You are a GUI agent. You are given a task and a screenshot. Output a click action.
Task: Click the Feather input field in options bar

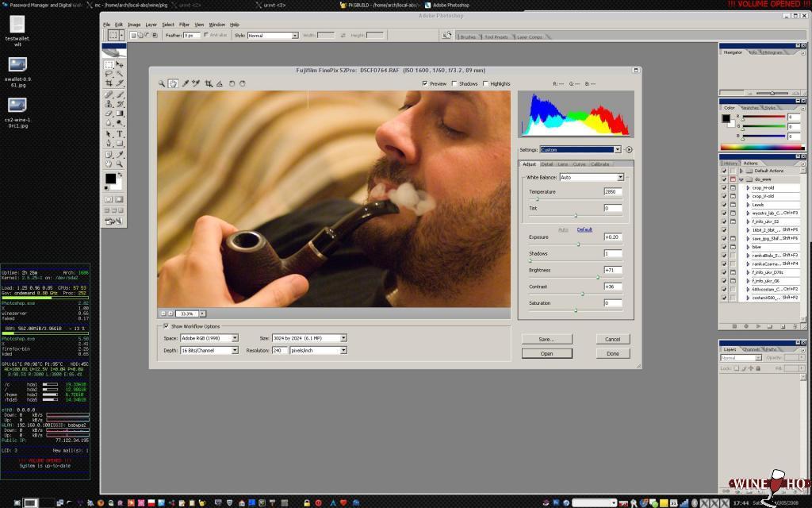191,35
